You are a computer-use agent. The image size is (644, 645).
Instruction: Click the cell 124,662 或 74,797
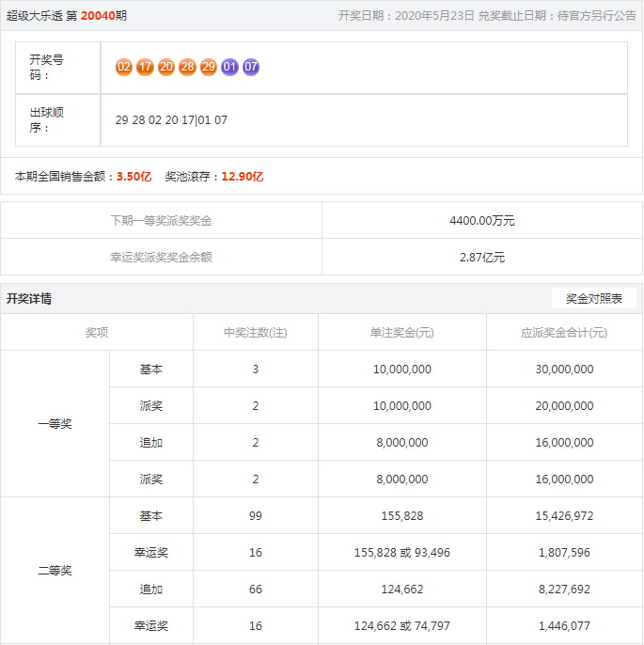point(401,625)
